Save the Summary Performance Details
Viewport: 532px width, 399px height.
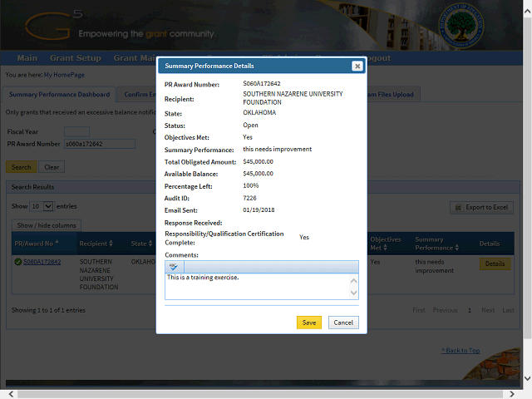pos(309,323)
